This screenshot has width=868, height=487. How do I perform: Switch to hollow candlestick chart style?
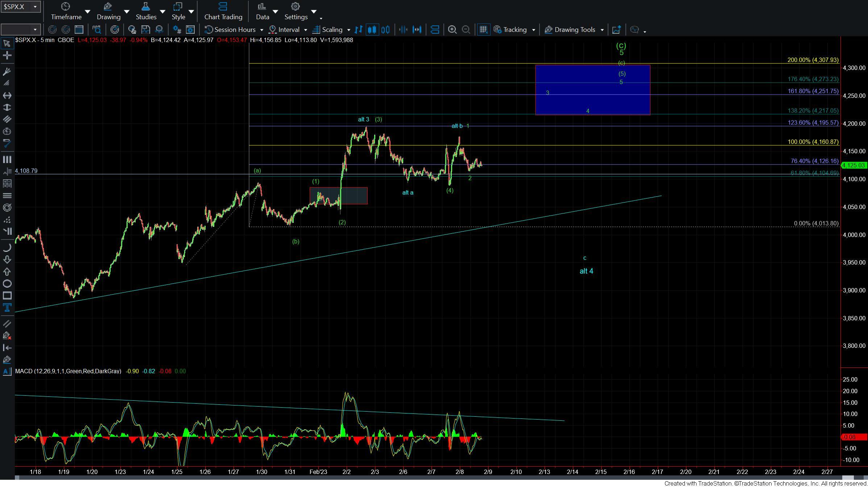(385, 30)
